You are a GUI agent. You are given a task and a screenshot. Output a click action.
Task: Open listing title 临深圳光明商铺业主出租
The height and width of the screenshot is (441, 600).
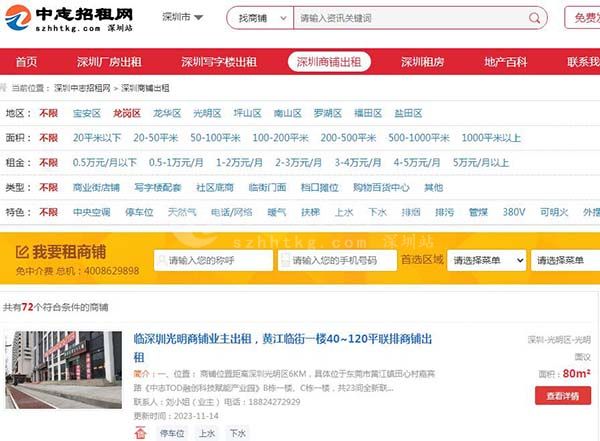click(x=283, y=348)
